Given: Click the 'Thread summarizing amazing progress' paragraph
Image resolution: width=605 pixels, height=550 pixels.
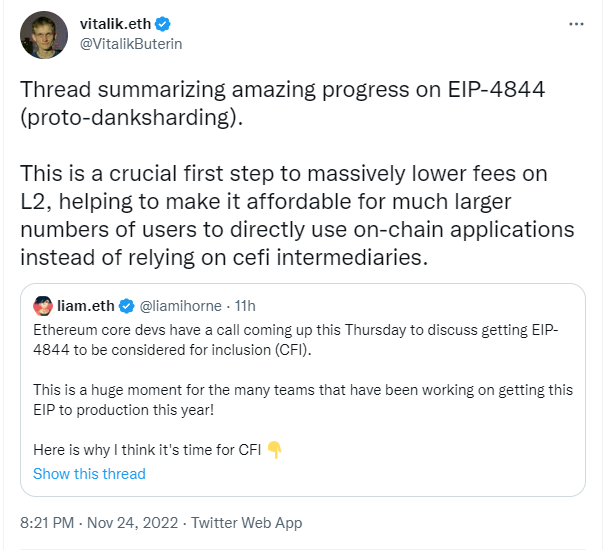Looking at the screenshot, I should pos(282,103).
